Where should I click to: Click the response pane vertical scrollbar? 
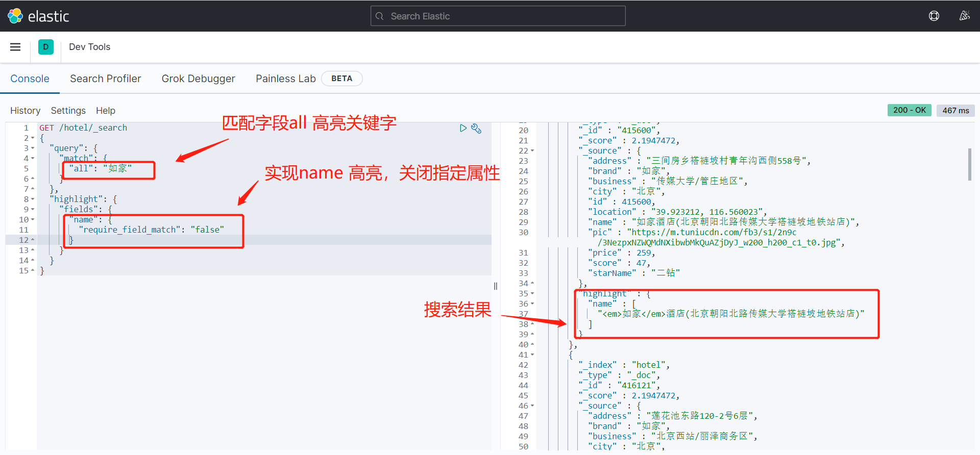click(x=969, y=164)
